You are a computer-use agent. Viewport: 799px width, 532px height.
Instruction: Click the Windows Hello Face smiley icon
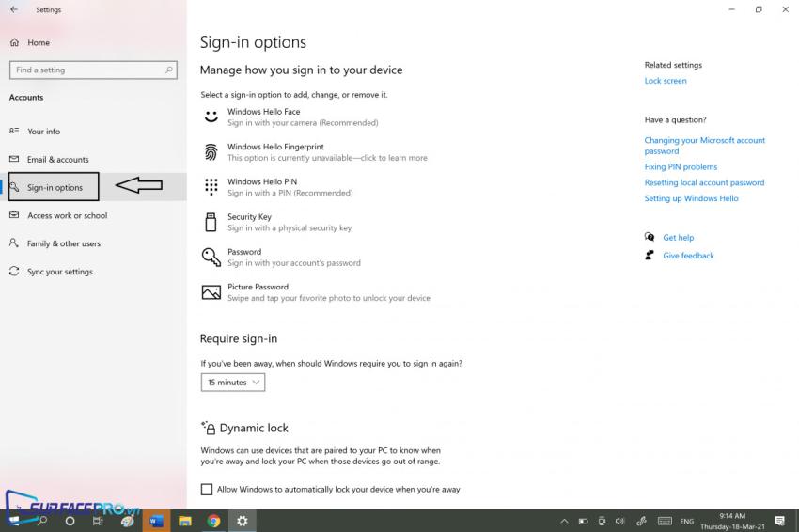pyautogui.click(x=211, y=117)
